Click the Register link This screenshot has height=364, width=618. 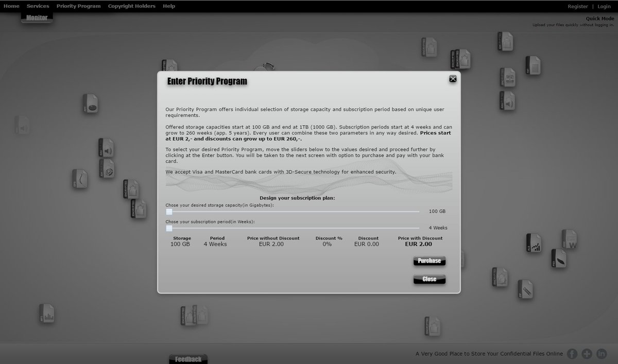coord(578,7)
